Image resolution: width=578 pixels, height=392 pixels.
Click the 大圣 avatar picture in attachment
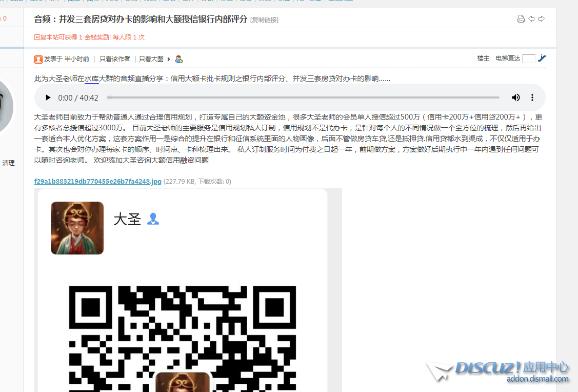click(x=77, y=228)
